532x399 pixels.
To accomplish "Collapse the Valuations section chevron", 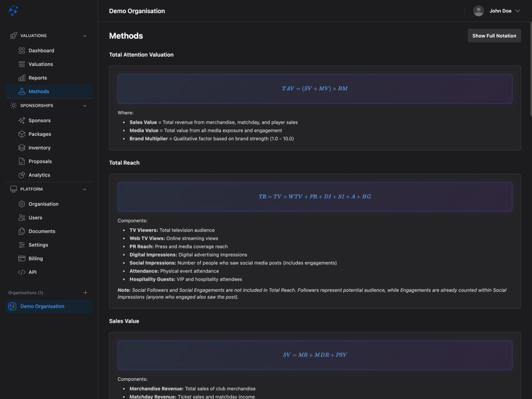I will pos(84,36).
